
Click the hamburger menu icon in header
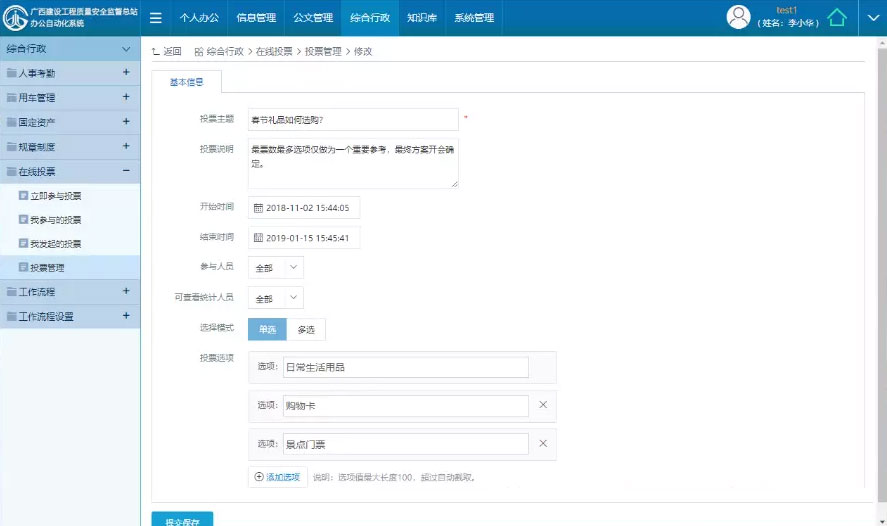(x=156, y=18)
